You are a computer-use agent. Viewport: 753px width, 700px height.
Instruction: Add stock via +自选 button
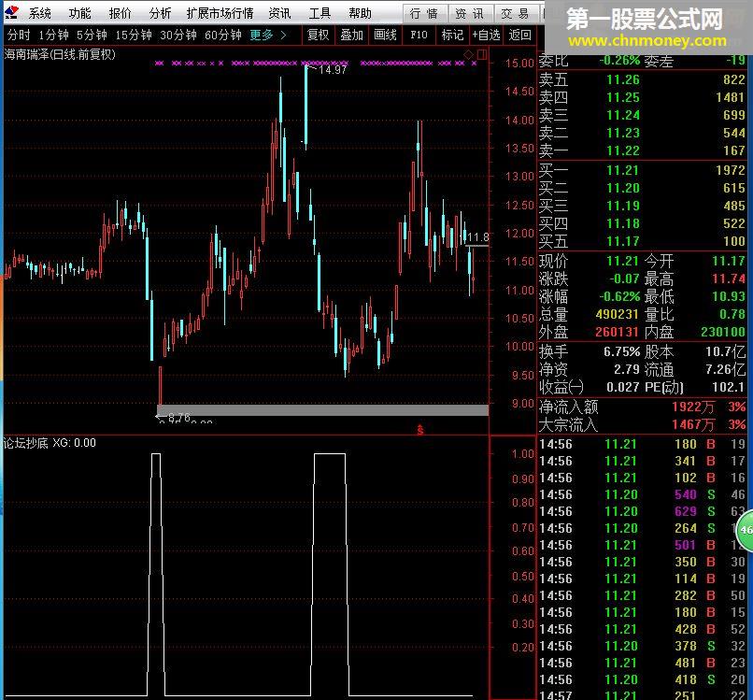[x=486, y=36]
